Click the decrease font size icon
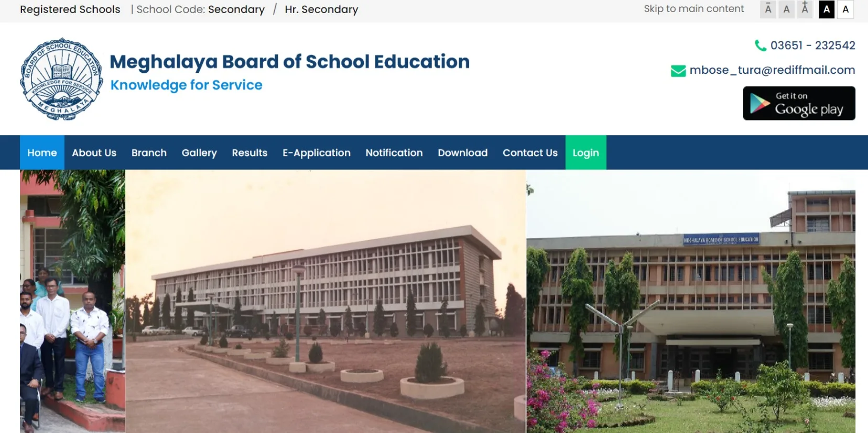 (768, 9)
